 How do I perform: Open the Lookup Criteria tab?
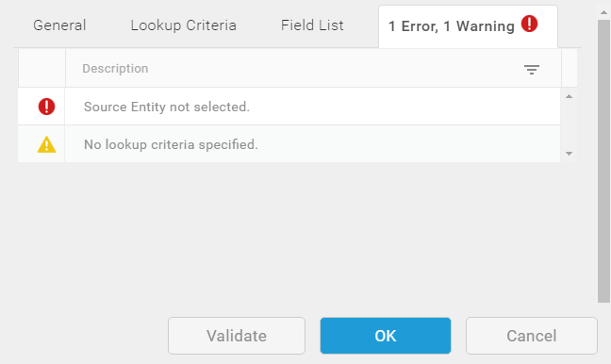coord(183,25)
